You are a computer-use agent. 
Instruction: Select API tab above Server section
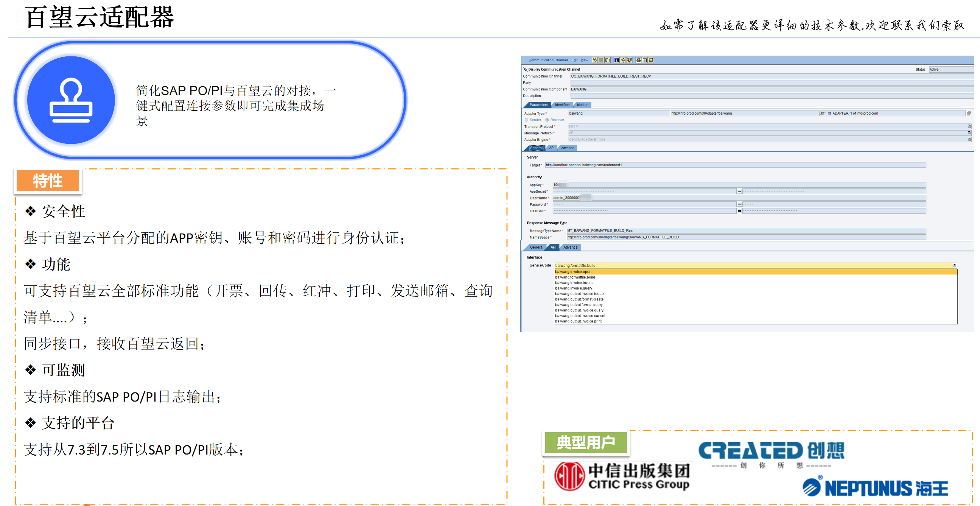click(x=552, y=148)
